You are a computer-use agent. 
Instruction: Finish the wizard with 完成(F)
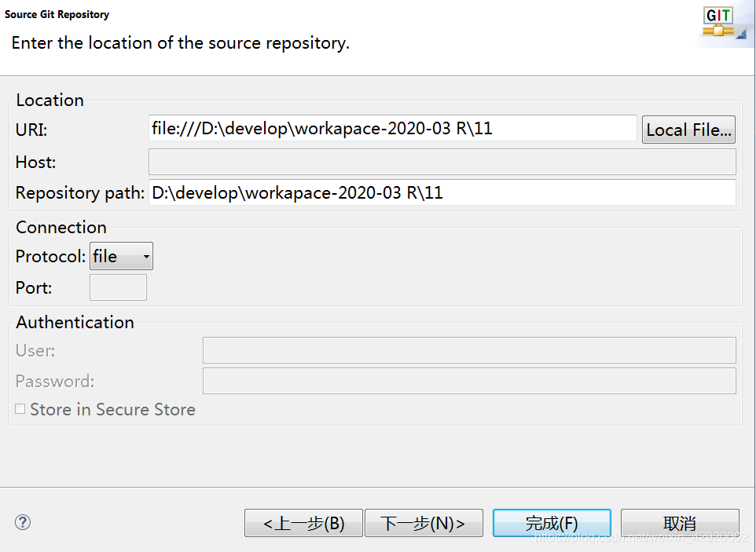pos(552,523)
